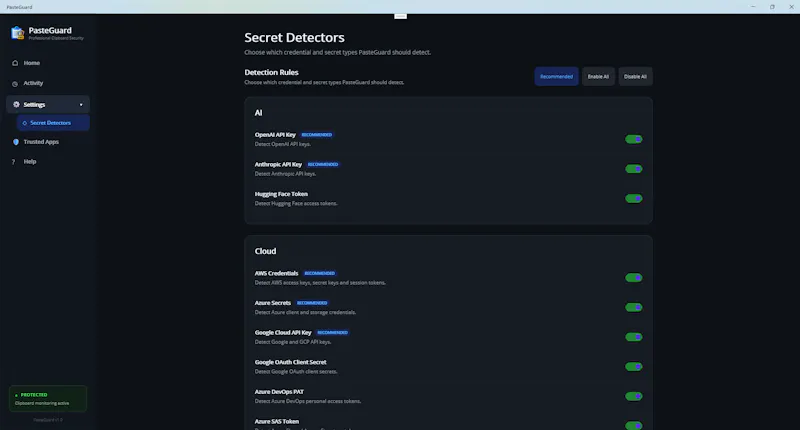Click 'Clipboard monitoring active' text

(x=42, y=403)
